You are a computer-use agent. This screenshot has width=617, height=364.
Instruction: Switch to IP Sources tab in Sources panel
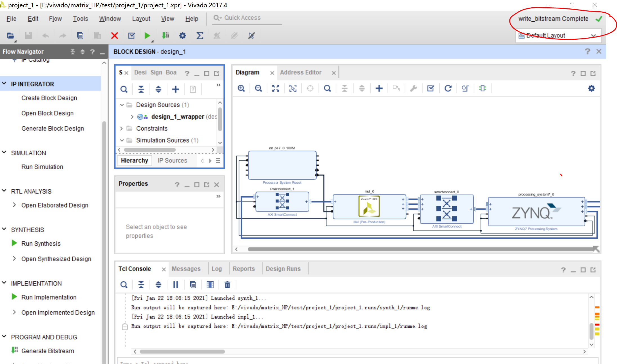[172, 160]
